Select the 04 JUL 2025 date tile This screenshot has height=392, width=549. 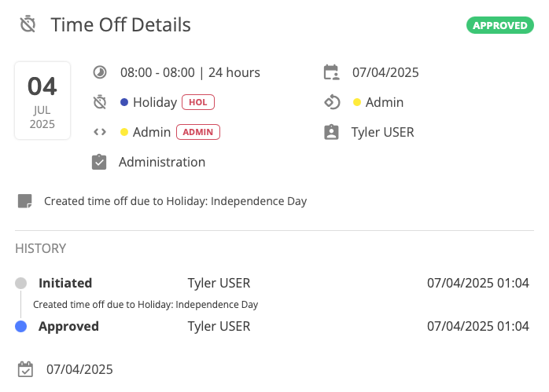click(42, 101)
